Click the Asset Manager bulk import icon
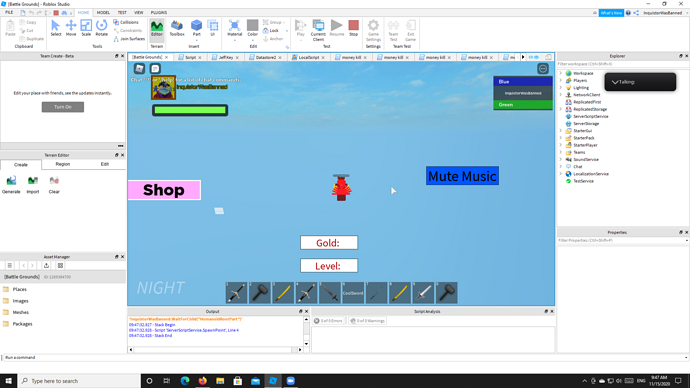 pos(46,265)
